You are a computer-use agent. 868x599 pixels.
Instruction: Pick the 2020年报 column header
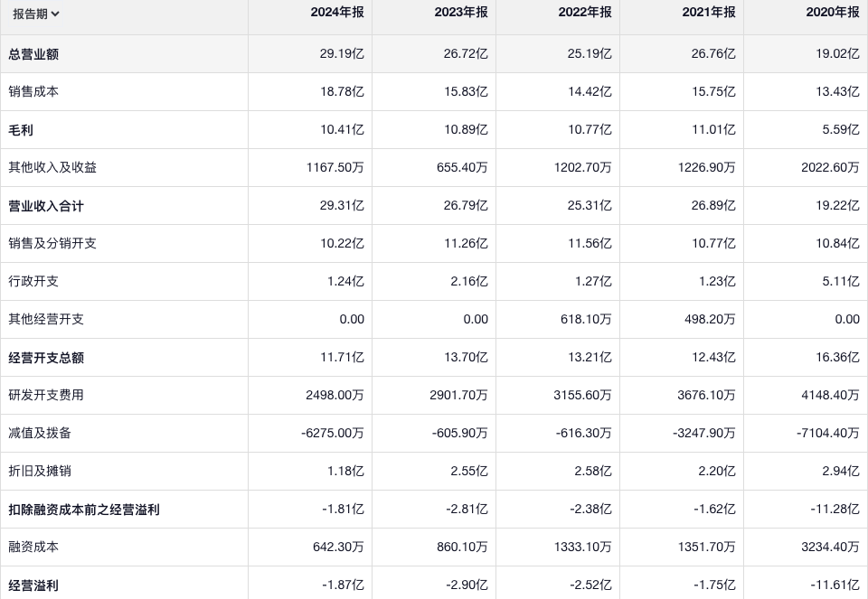pyautogui.click(x=832, y=13)
